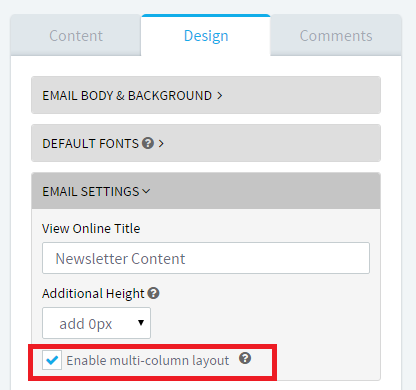This screenshot has height=390, width=416.
Task: Switch to the Comments tab
Action: (336, 36)
